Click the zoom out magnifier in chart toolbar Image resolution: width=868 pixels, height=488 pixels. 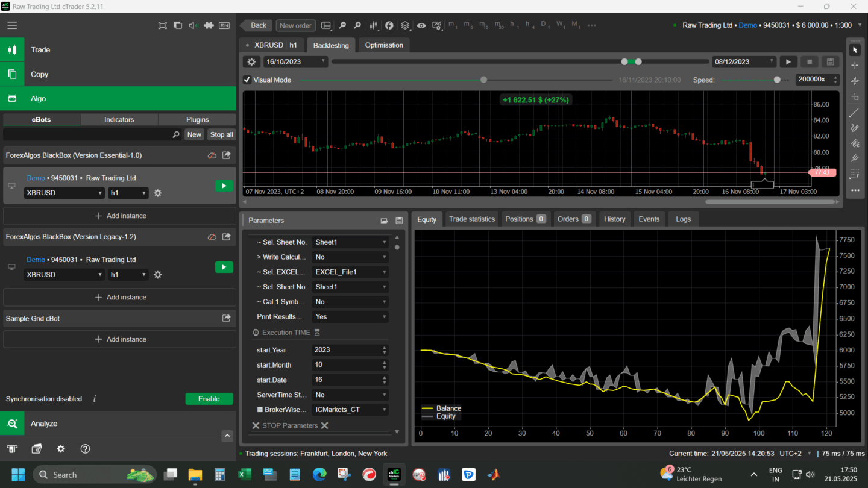coord(342,25)
